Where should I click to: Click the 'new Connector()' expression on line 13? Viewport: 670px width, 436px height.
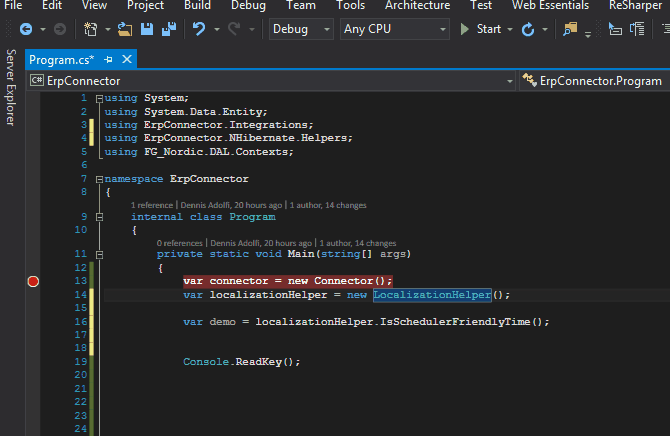[337, 281]
